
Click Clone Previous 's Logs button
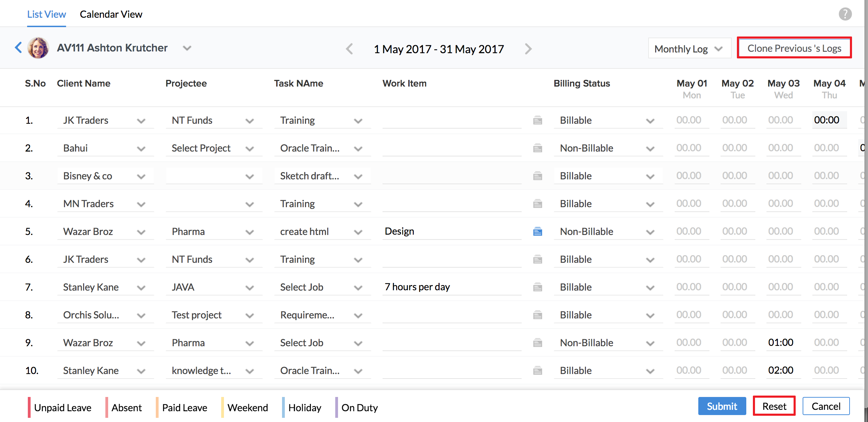tap(794, 48)
